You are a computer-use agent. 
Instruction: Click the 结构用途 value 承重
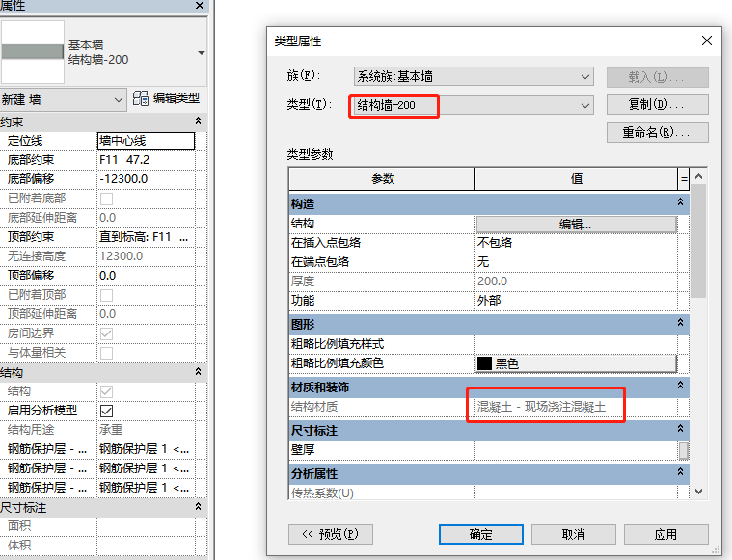click(x=146, y=430)
